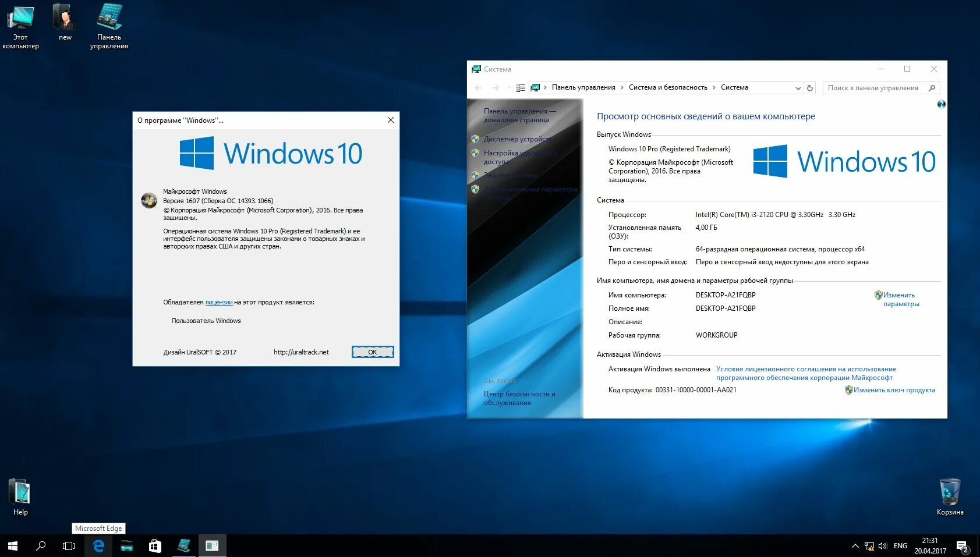Screen dimensions: 980x557
Task: Refresh the Система window
Action: click(x=809, y=88)
